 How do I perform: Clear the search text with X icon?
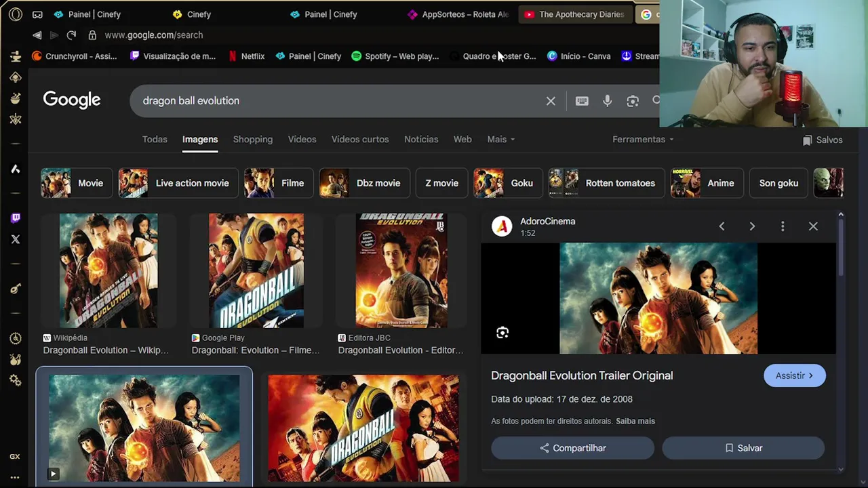[x=551, y=101]
